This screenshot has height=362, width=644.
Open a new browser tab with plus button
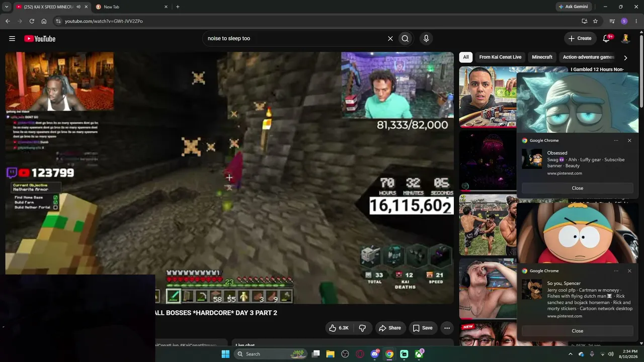178,7
